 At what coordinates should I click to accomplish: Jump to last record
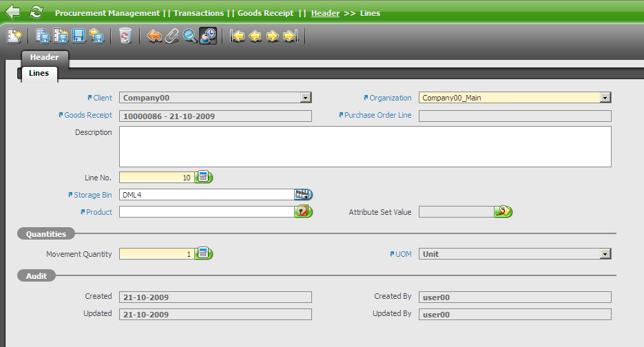click(290, 36)
